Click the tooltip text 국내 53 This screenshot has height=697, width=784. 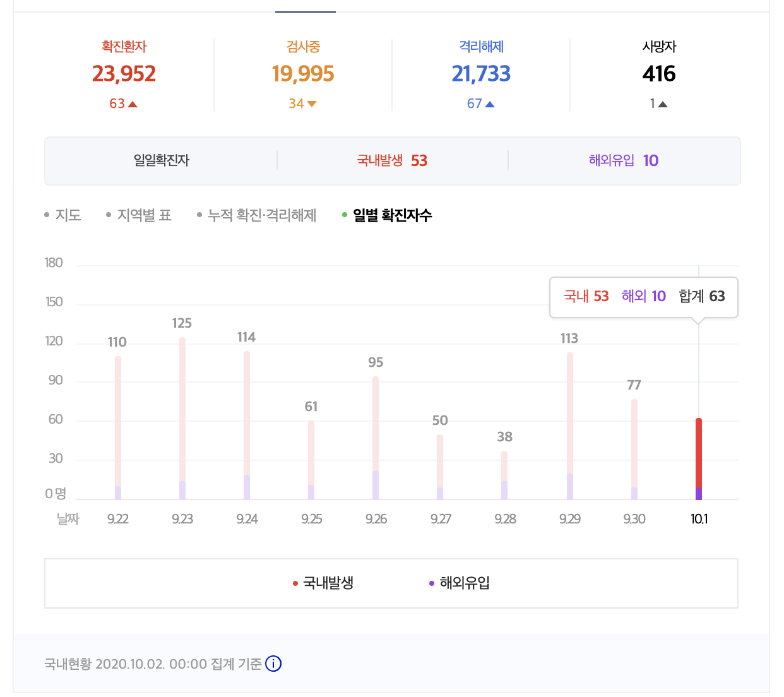(586, 296)
